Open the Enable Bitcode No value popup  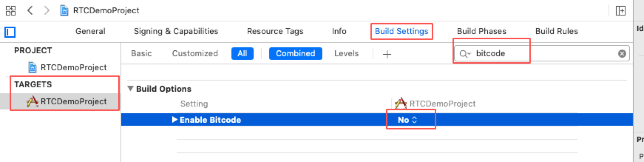[407, 120]
